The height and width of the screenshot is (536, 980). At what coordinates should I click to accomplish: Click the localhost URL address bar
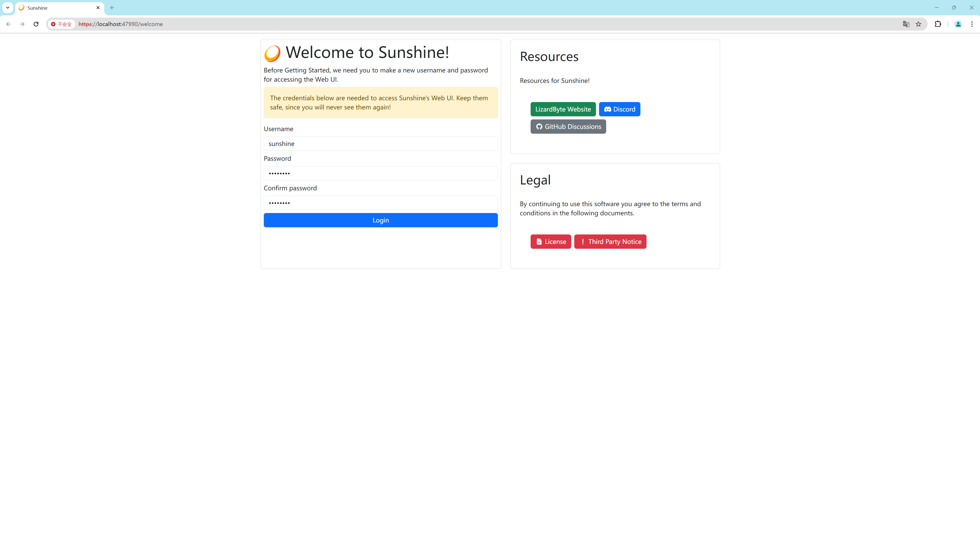point(487,24)
